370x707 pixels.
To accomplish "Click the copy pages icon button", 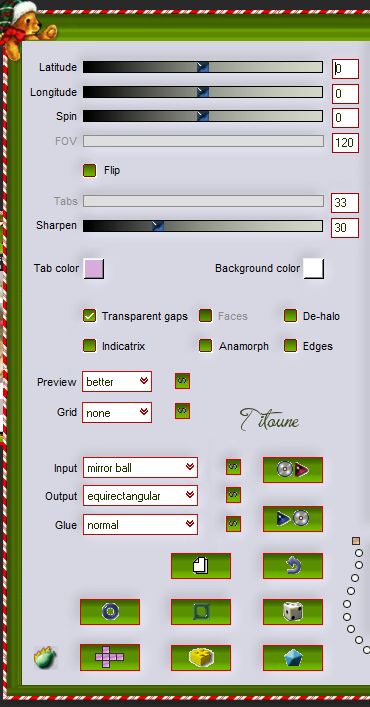I will coord(201,566).
